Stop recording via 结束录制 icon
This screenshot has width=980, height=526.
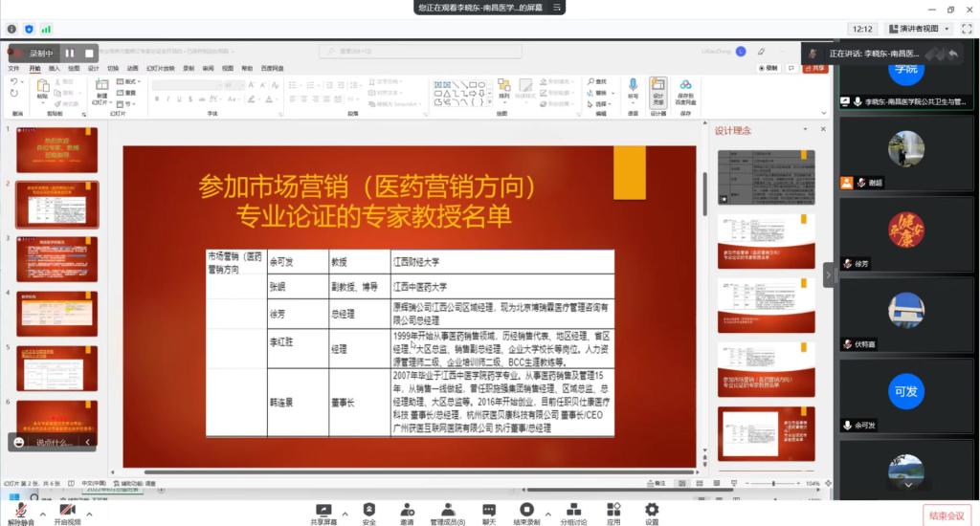tap(526, 512)
